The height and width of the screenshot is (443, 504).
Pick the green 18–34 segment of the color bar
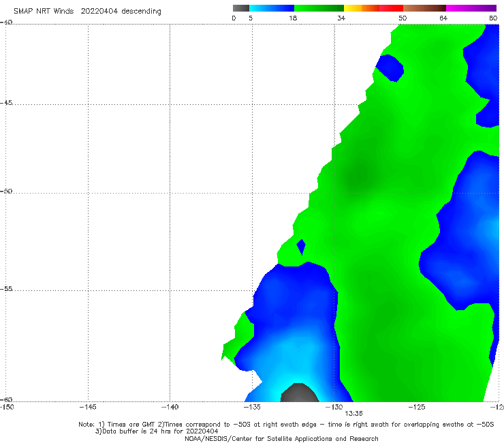pos(319,8)
